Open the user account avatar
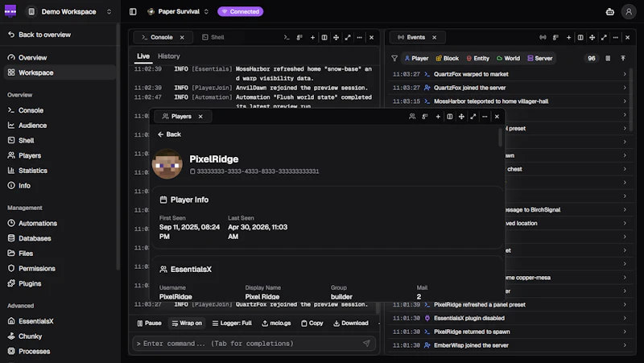Image resolution: width=644 pixels, height=363 pixels. click(x=629, y=11)
